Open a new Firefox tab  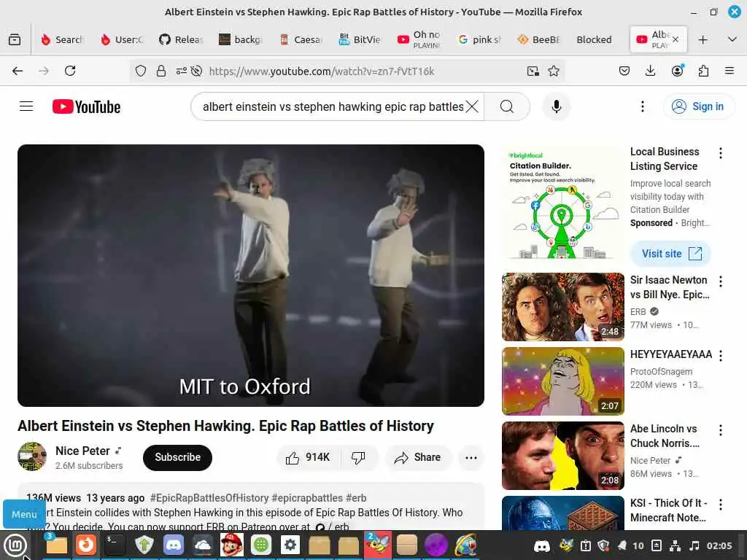click(x=703, y=39)
